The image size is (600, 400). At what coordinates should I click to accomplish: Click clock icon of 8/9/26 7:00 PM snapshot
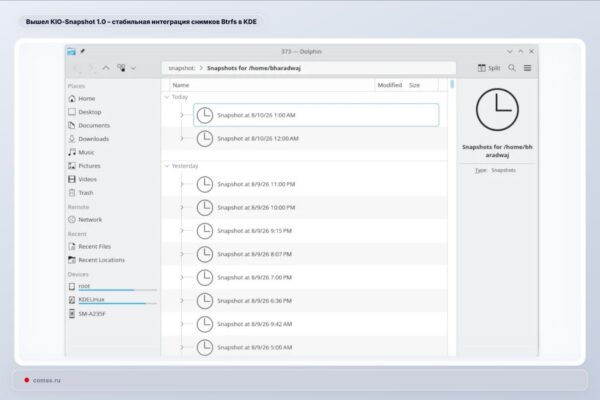[x=205, y=278]
